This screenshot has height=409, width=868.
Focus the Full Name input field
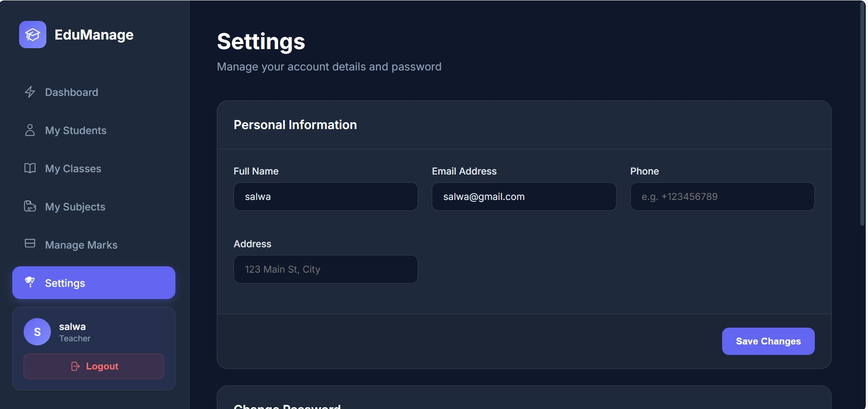pos(325,197)
